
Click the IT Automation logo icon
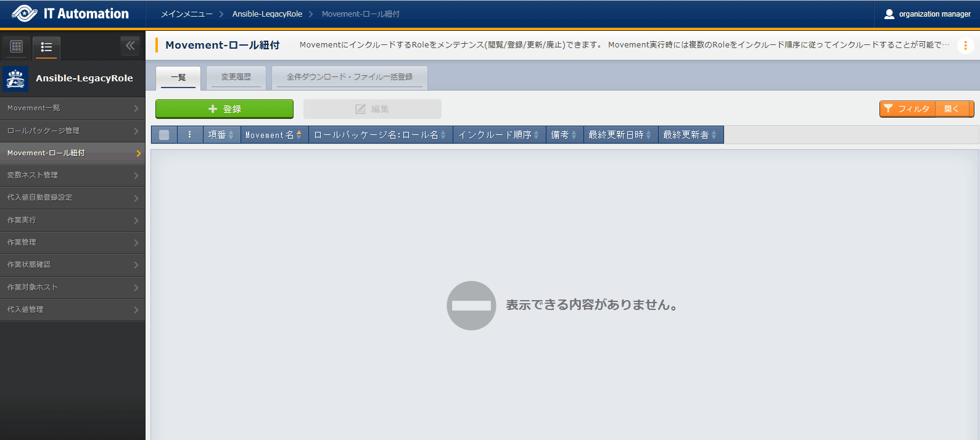25,14
